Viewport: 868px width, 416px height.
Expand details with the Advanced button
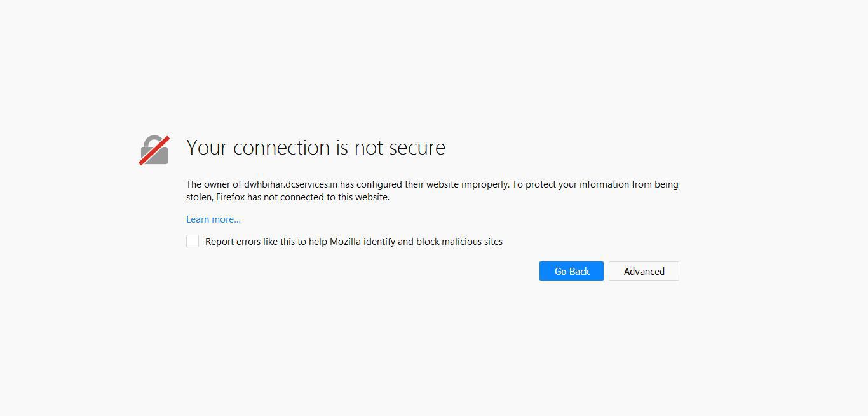[x=644, y=271]
